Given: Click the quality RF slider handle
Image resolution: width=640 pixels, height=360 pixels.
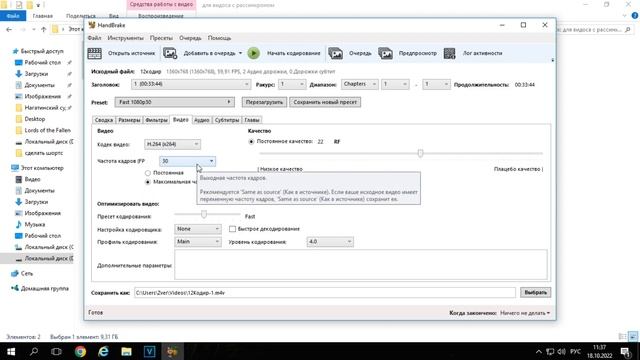Looking at the screenshot, I should click(x=420, y=153).
